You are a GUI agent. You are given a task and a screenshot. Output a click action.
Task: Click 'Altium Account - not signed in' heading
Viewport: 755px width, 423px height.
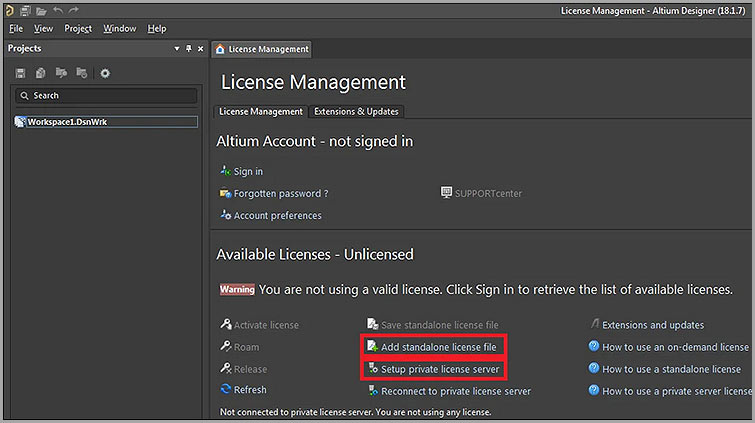click(314, 142)
